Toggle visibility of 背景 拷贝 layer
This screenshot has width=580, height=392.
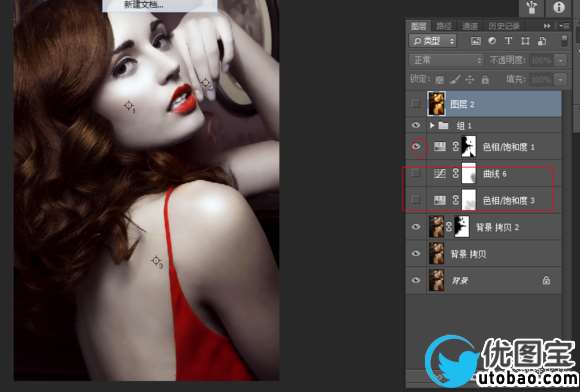click(x=416, y=253)
